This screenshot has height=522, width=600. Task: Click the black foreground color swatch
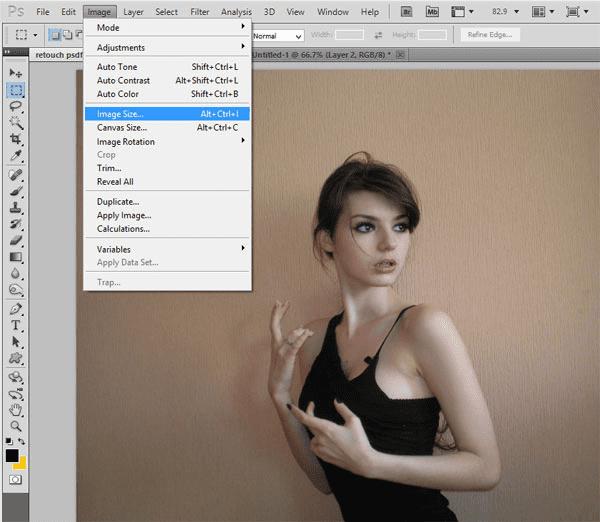tap(12, 455)
